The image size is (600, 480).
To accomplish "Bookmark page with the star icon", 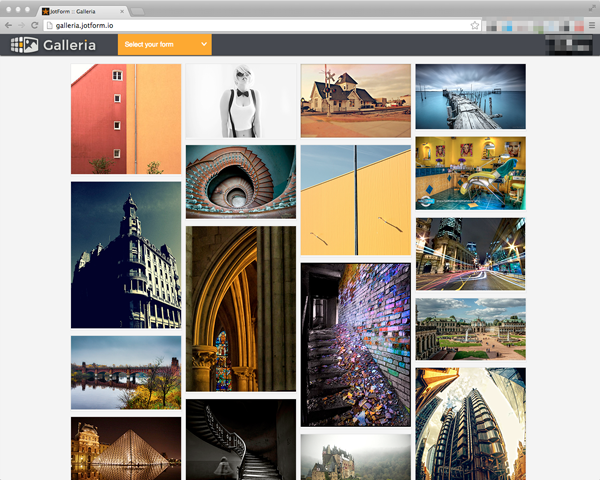I will pos(474,25).
